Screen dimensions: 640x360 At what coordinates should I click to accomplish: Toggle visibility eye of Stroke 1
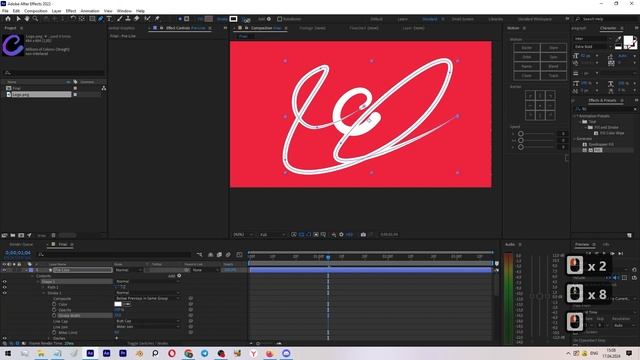(4, 293)
